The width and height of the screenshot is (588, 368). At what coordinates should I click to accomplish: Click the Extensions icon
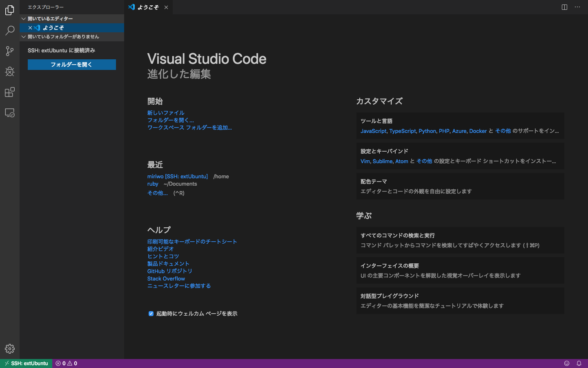(x=9, y=92)
